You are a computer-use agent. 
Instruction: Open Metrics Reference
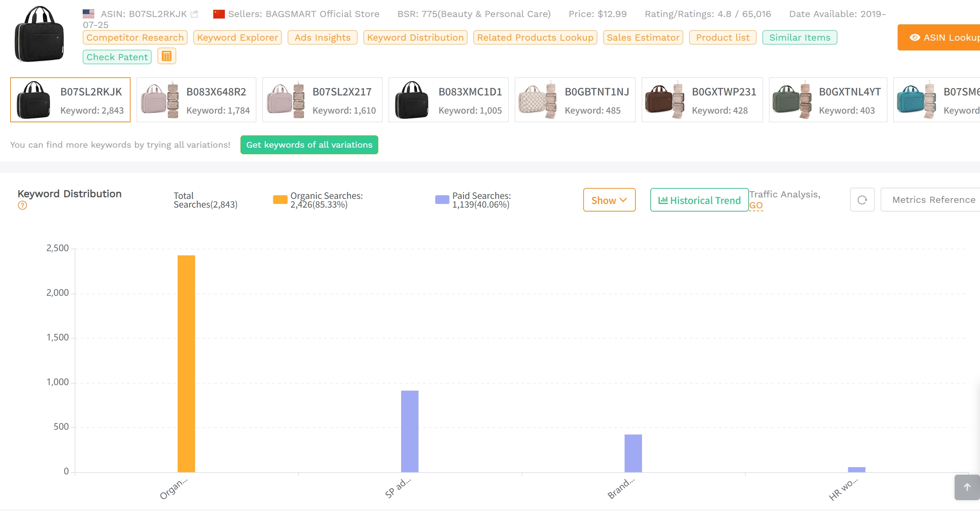coord(930,200)
